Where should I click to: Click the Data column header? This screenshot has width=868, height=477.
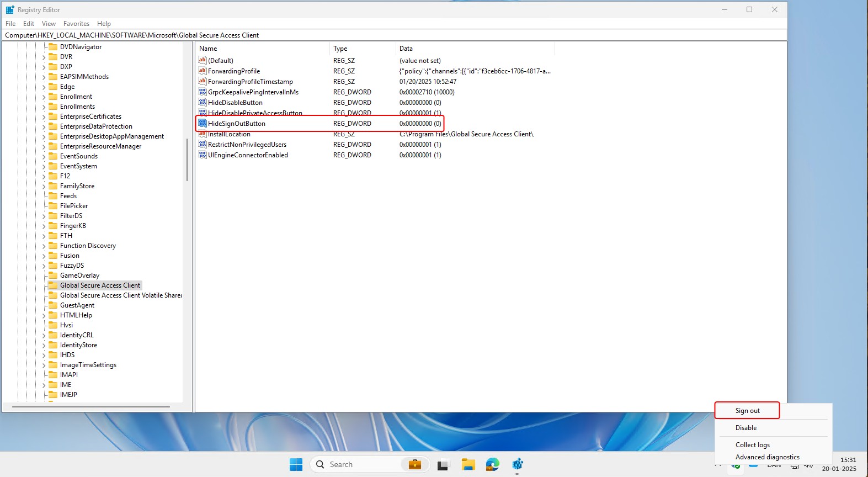click(x=475, y=49)
